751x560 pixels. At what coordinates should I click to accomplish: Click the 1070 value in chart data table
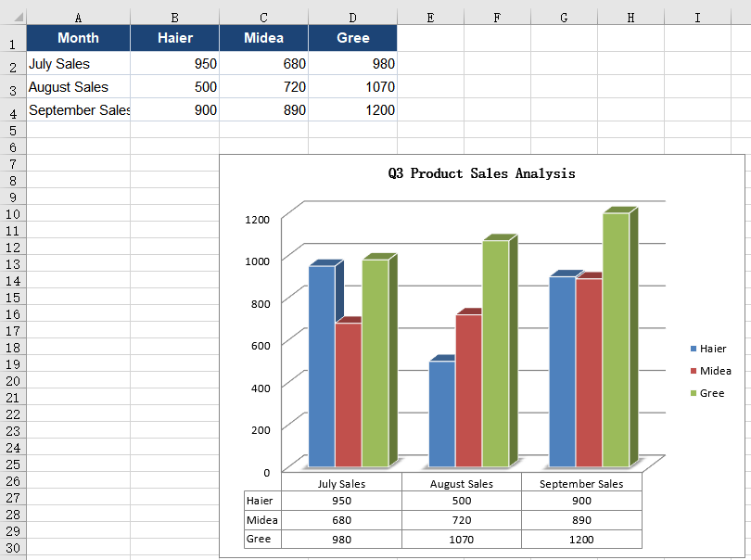(461, 540)
